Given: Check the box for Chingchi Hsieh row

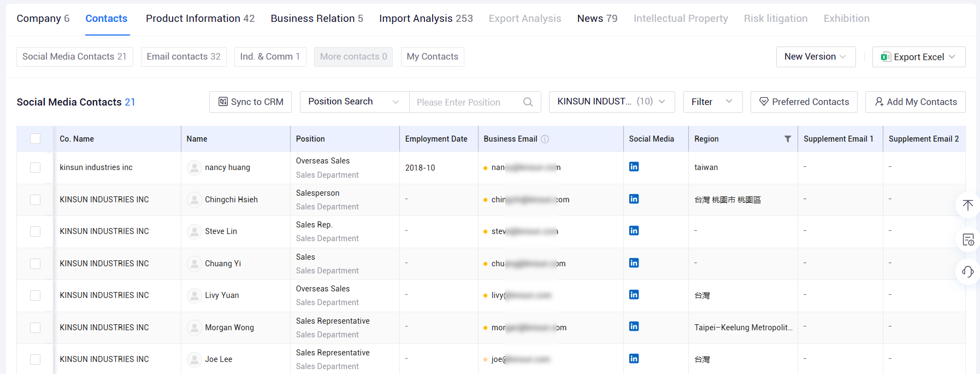Looking at the screenshot, I should tap(35, 200).
